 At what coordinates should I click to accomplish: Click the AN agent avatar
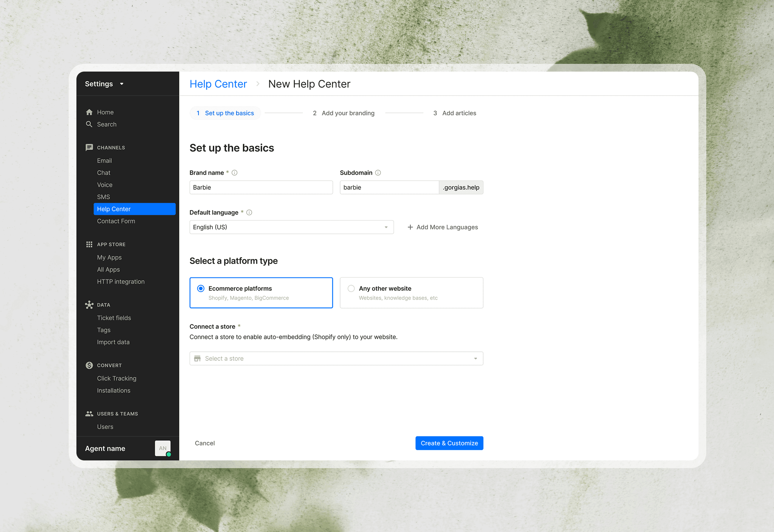(163, 448)
